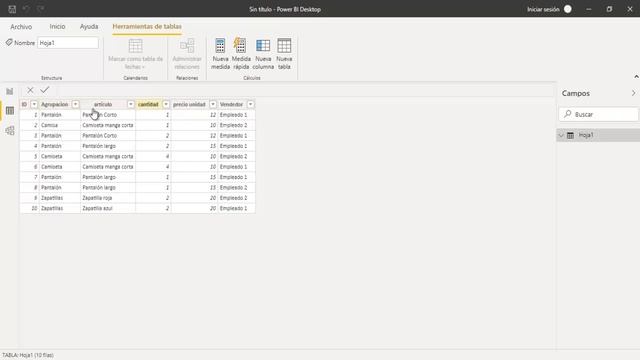The height and width of the screenshot is (360, 640).
Task: Click the Empleado 1 cell in row 10
Action: 236,208
